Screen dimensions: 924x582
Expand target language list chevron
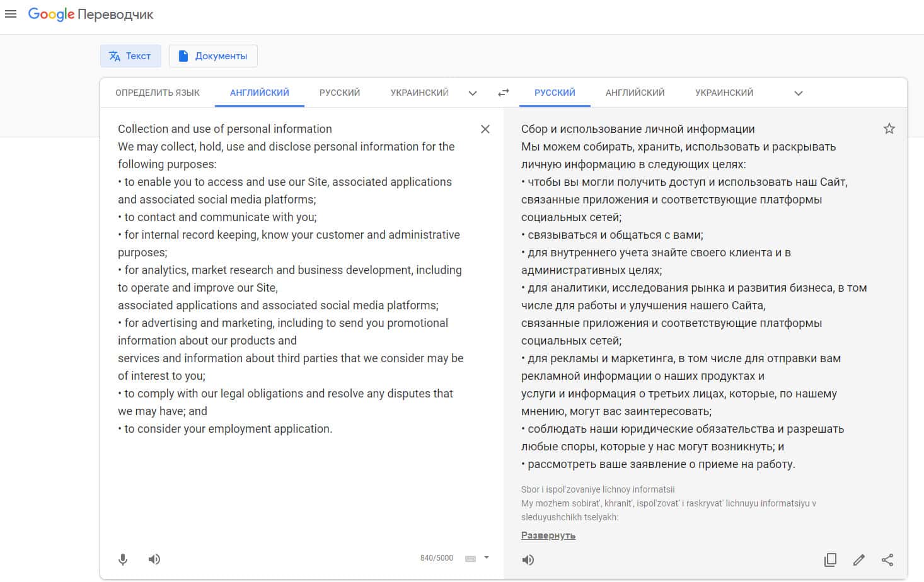(x=799, y=93)
